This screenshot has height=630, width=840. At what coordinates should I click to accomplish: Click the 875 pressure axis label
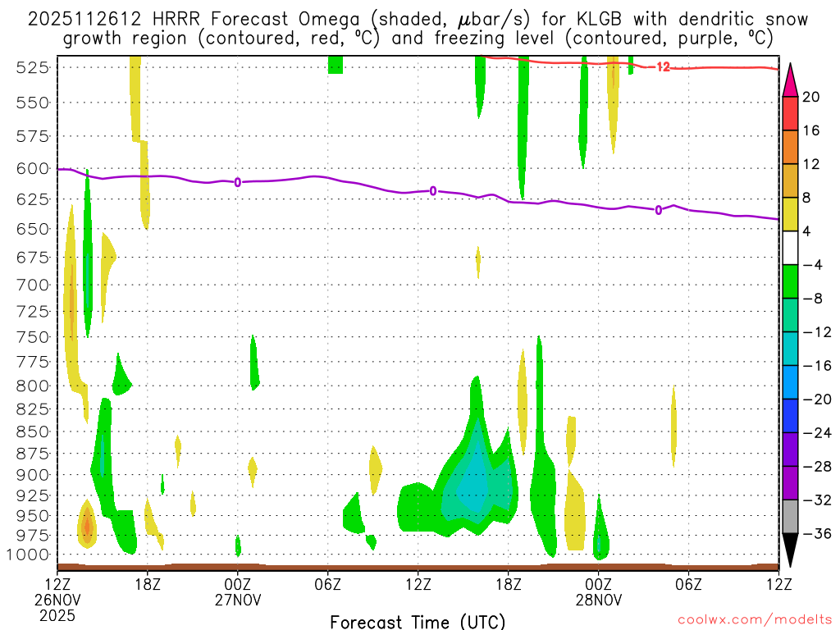[33, 454]
